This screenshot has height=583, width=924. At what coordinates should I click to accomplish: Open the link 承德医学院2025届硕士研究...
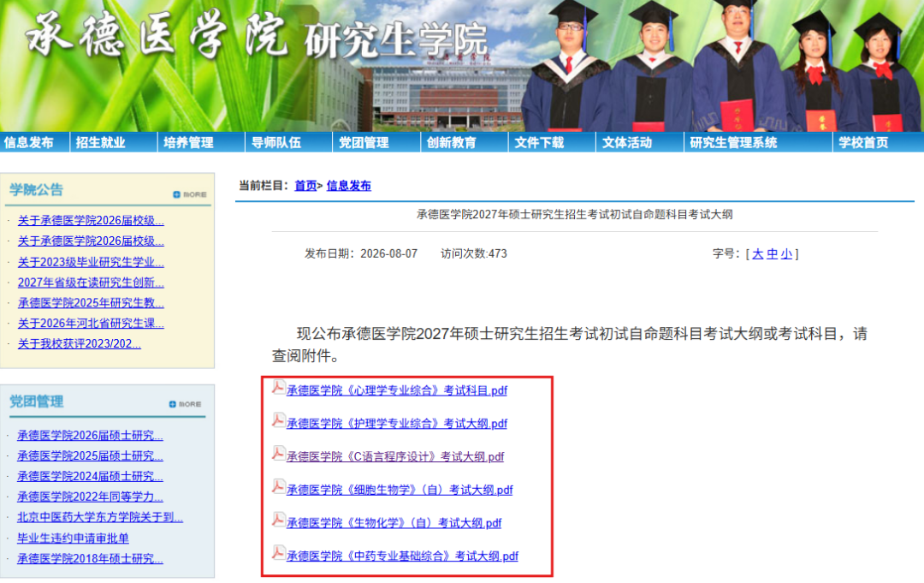90,455
